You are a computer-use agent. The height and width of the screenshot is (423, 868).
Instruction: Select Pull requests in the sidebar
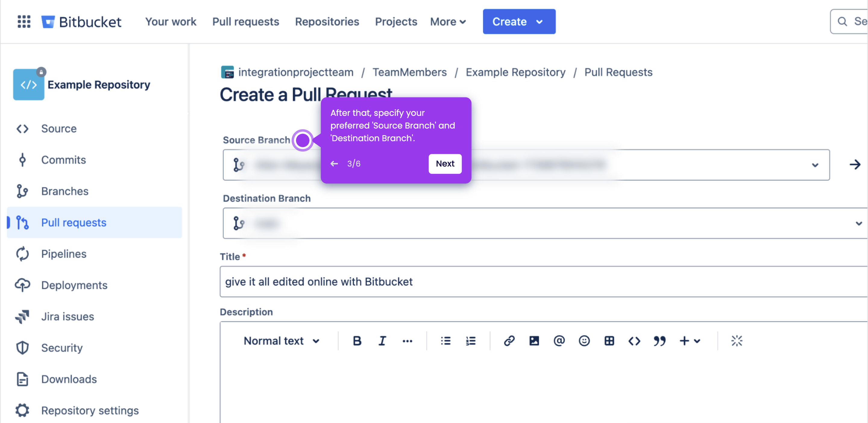[94, 223]
